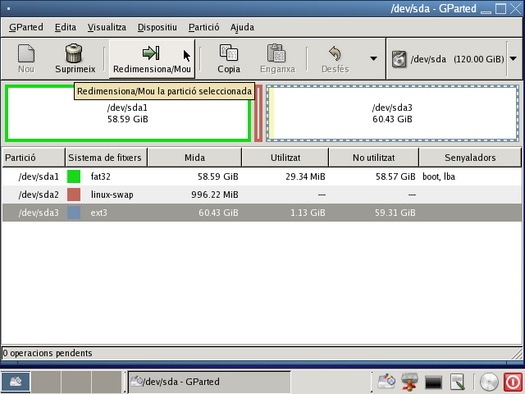Click the linux-swap filesystem label
This screenshot has height=394, width=525.
click(x=112, y=194)
